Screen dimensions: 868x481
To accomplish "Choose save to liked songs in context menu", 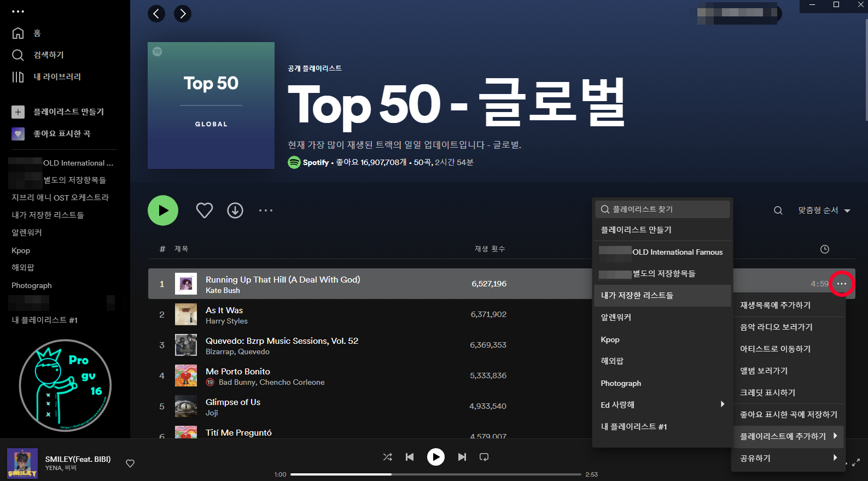I will [x=789, y=415].
